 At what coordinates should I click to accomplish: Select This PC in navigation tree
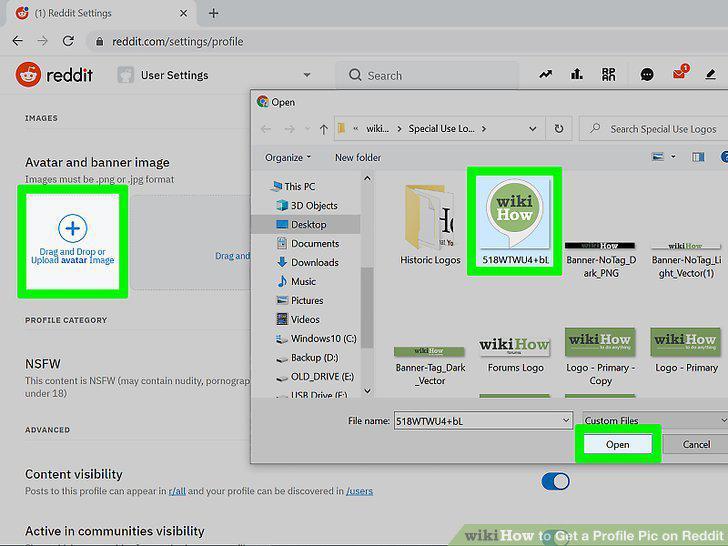pos(293,186)
